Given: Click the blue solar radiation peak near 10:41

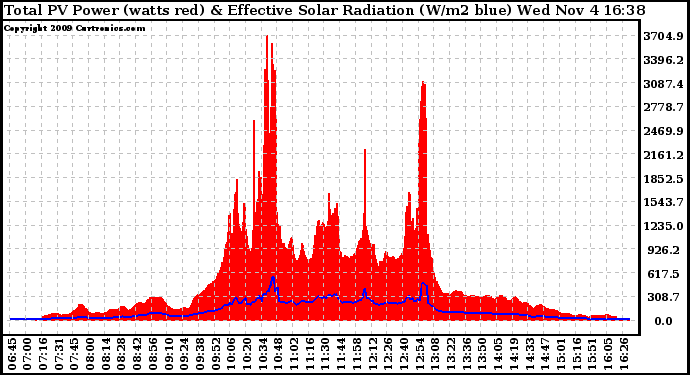Looking at the screenshot, I should (273, 279).
